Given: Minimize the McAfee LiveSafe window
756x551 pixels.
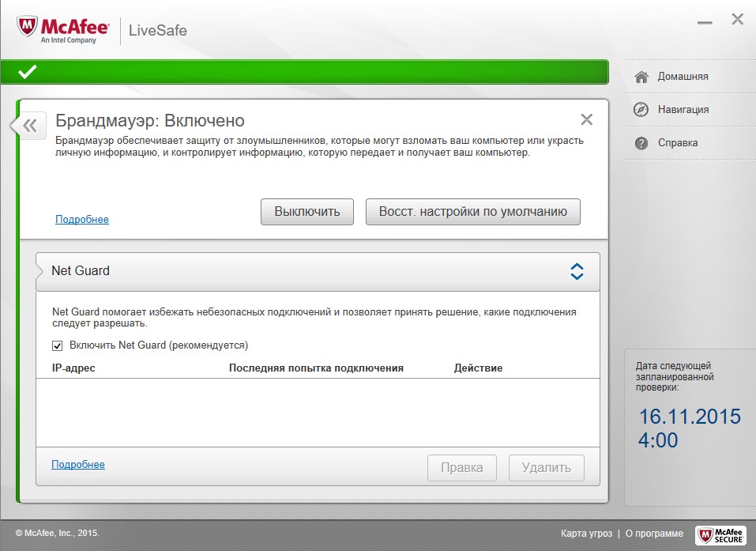Looking at the screenshot, I should click(705, 23).
